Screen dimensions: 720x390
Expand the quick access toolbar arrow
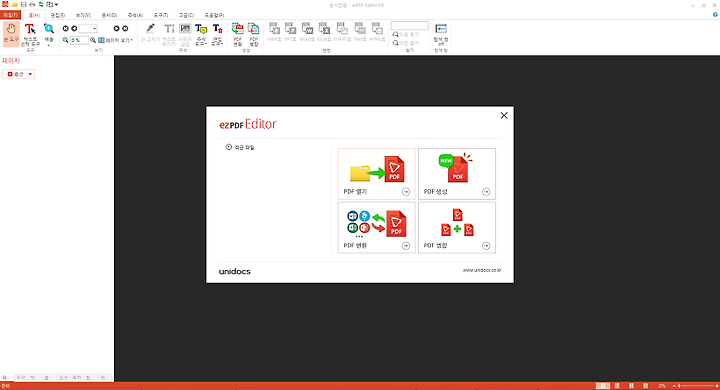tap(56, 5)
